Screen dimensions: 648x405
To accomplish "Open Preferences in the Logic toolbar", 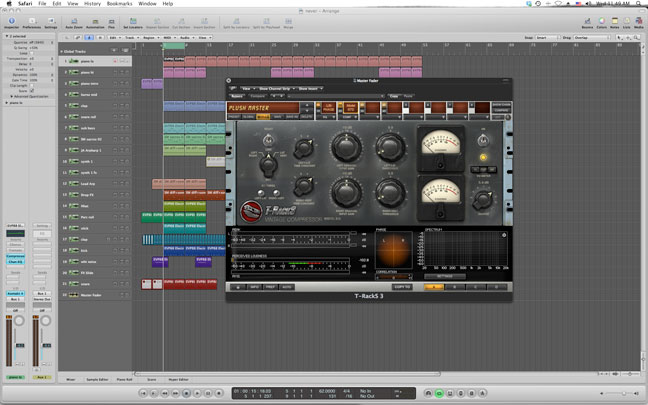I will pos(31,21).
